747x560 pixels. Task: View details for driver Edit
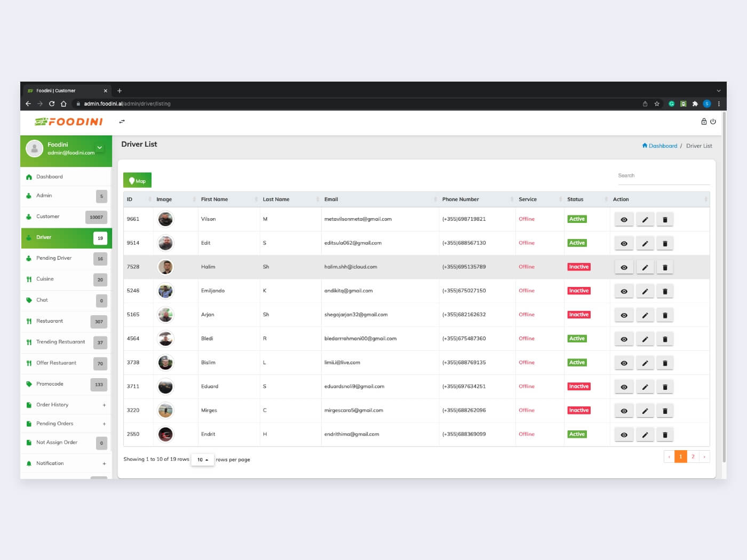624,243
